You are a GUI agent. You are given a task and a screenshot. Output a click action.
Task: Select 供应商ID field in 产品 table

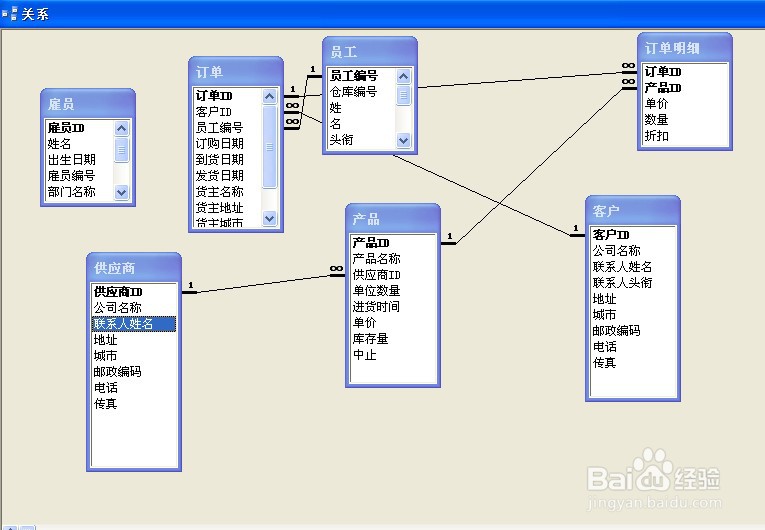tap(393, 275)
